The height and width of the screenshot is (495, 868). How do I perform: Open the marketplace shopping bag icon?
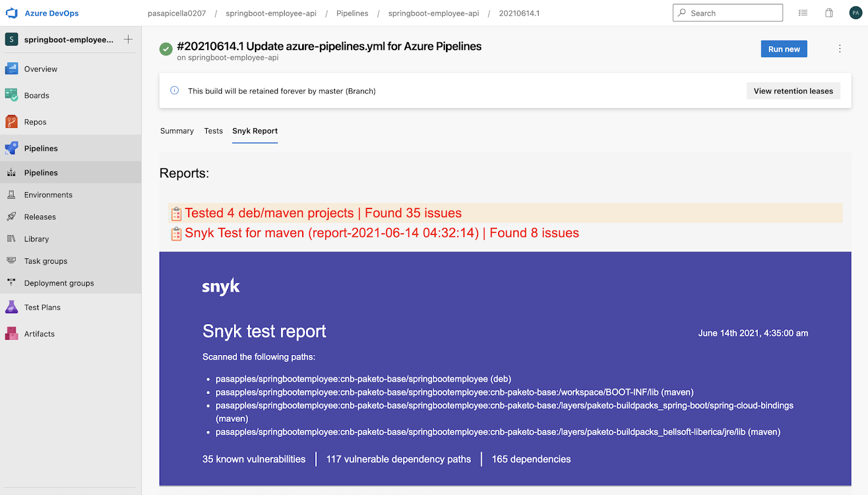click(829, 13)
